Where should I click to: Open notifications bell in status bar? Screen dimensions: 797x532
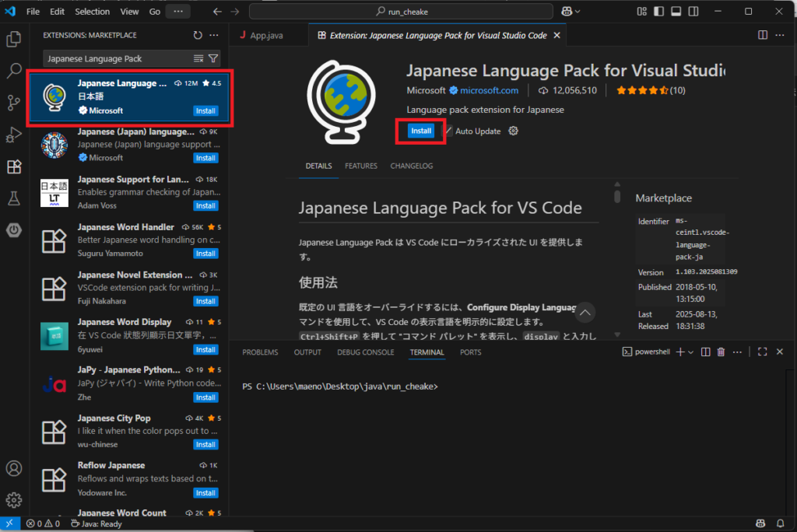(x=780, y=523)
